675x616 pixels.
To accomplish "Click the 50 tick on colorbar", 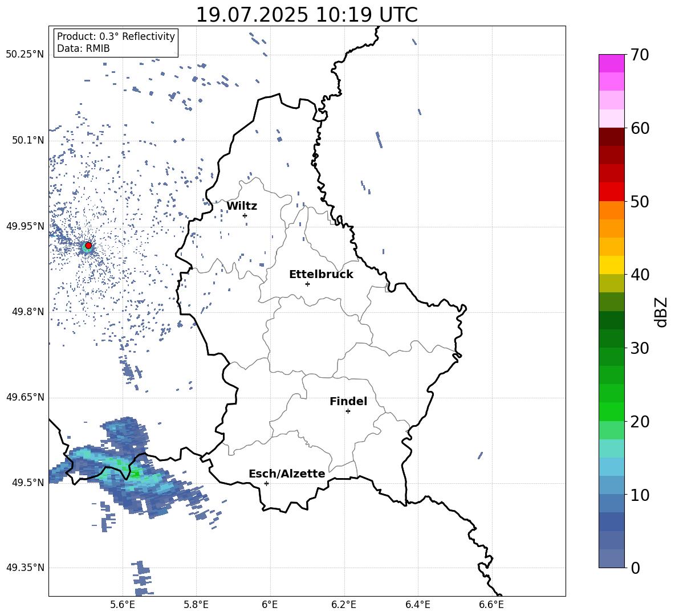I will pos(640,201).
